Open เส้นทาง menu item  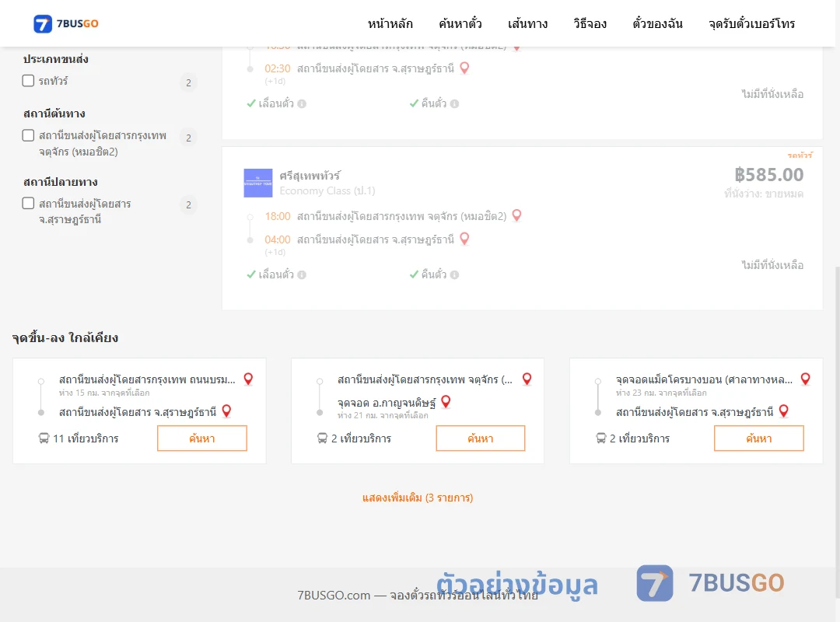coord(527,23)
